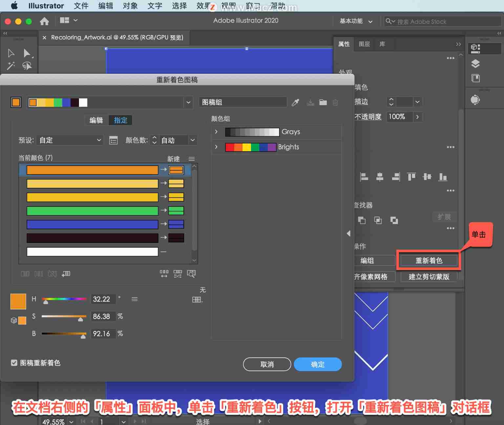Viewport: 504px width, 425px height.
Task: Select the Lasso tool
Action: tap(27, 66)
